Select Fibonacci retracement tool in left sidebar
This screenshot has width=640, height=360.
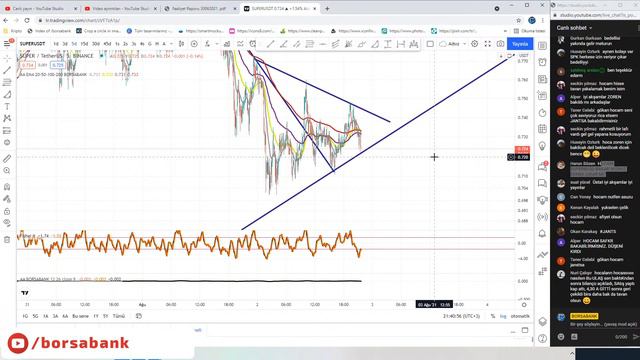tap(7, 82)
